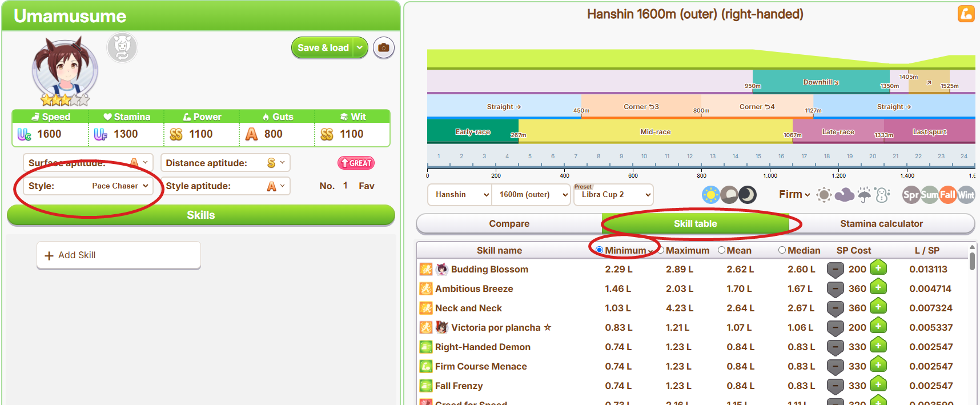Select snowy snowman weather icon

tap(883, 195)
